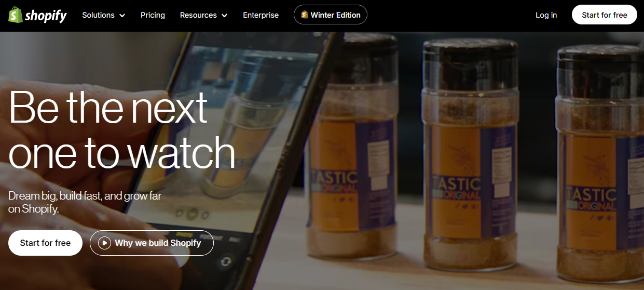Click the play icon in Why we build Shopify
Viewport: 644px width, 290px height.
(x=104, y=243)
